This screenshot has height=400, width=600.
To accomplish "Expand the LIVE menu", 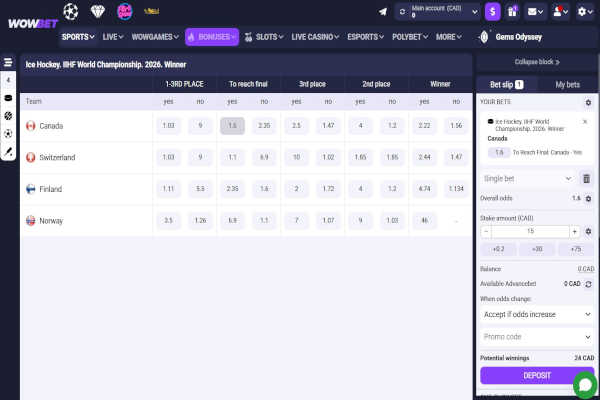I will 113,37.
